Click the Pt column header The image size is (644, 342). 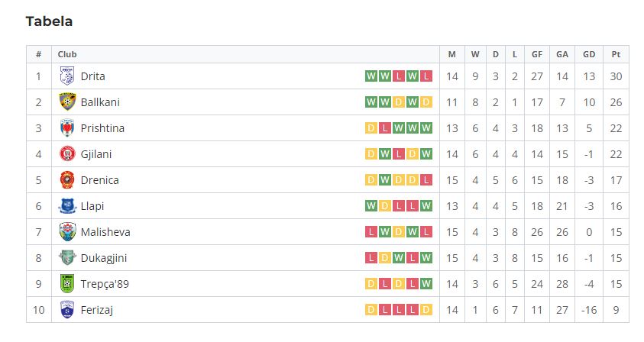pos(616,54)
